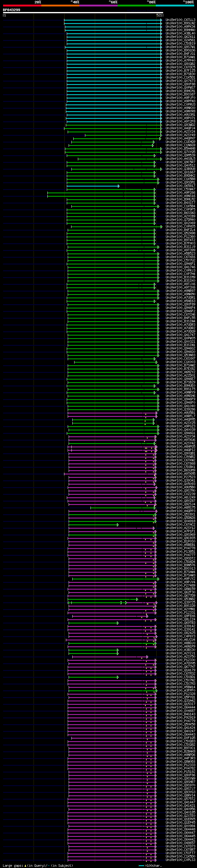This screenshot has width=197, height=868.
Task: Select hit label UniRef100_Q9M539
Action: pos(180,155)
